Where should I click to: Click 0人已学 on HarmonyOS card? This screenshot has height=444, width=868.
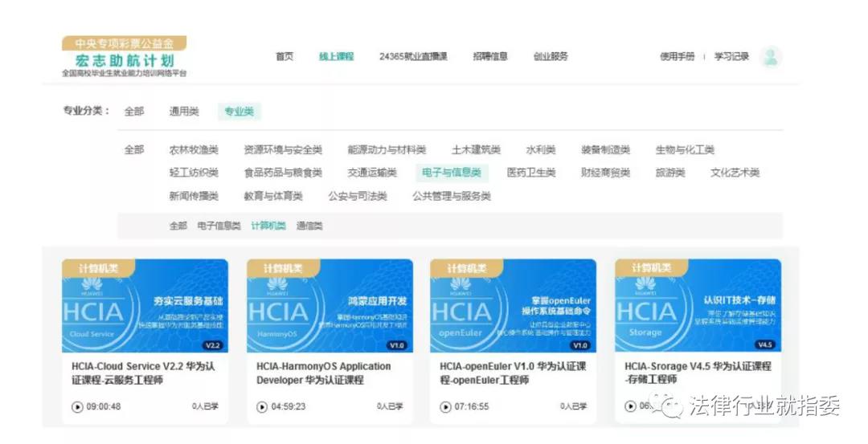390,406
